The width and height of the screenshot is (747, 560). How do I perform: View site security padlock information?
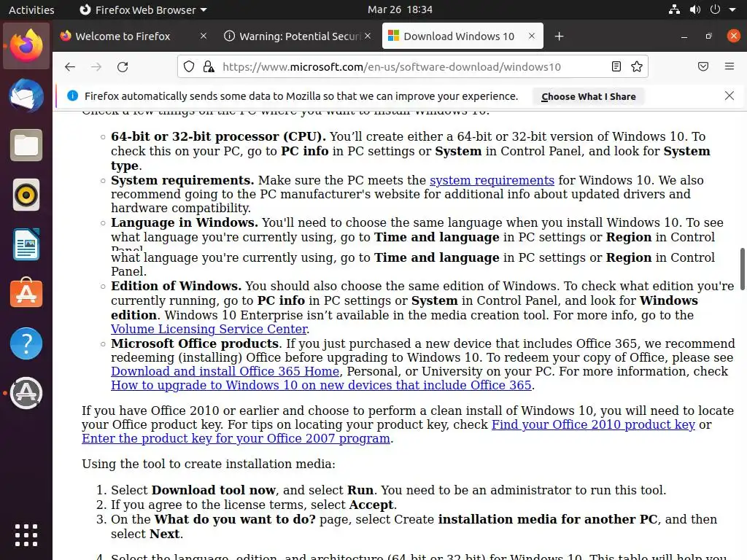(x=208, y=66)
